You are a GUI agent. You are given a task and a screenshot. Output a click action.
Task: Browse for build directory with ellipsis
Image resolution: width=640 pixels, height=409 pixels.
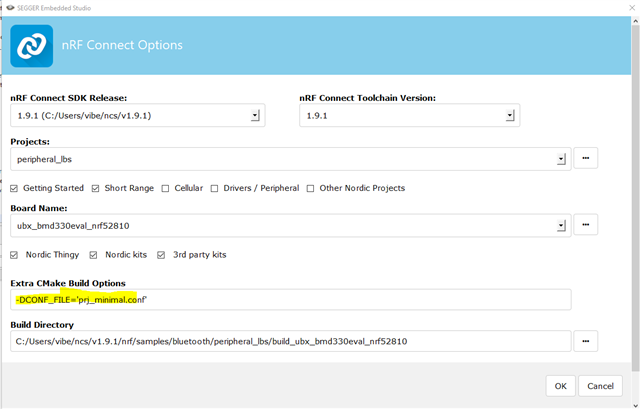[586, 342]
